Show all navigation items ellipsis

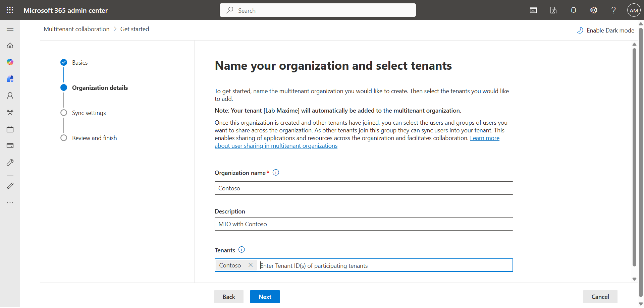tap(10, 203)
